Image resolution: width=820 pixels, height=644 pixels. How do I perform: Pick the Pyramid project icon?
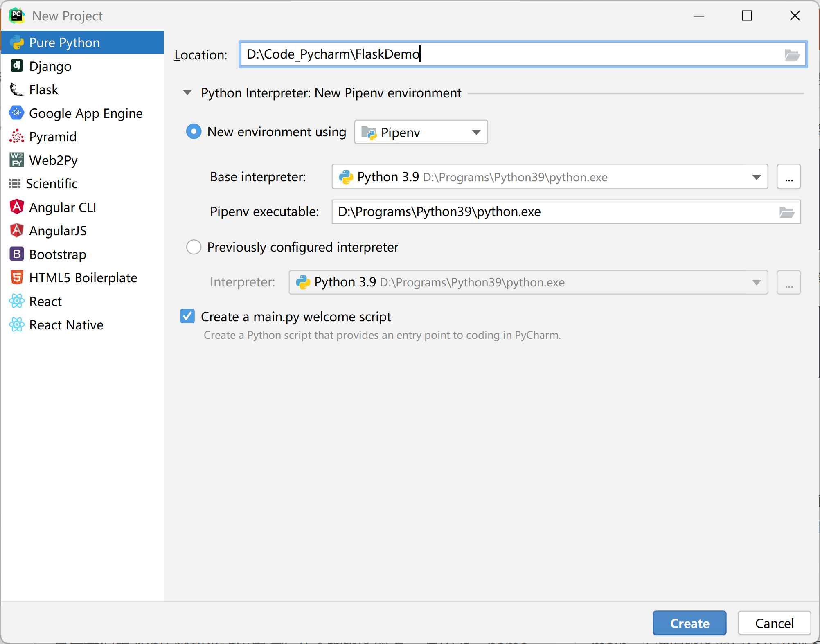tap(16, 137)
